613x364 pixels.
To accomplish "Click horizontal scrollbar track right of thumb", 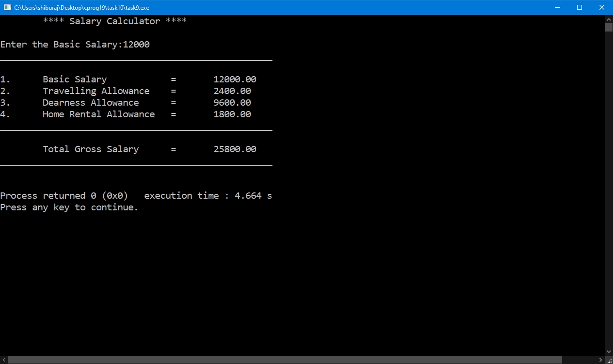I will click(580, 360).
